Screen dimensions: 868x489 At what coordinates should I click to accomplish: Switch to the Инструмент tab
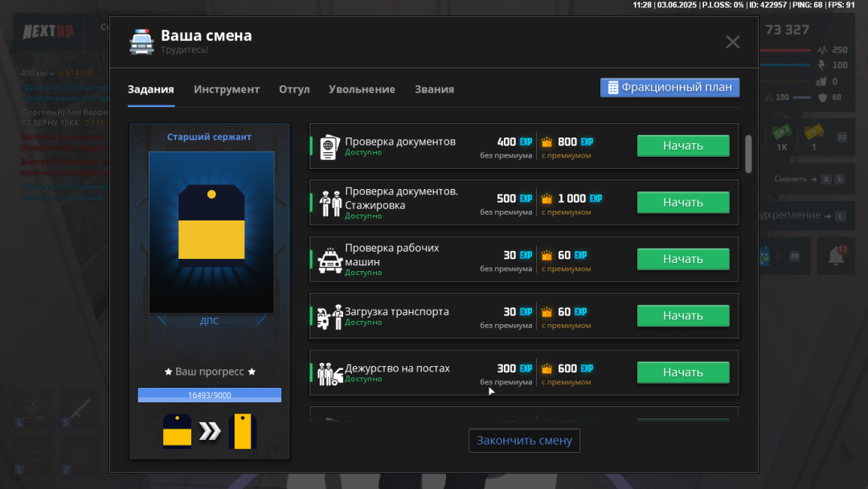pyautogui.click(x=227, y=89)
